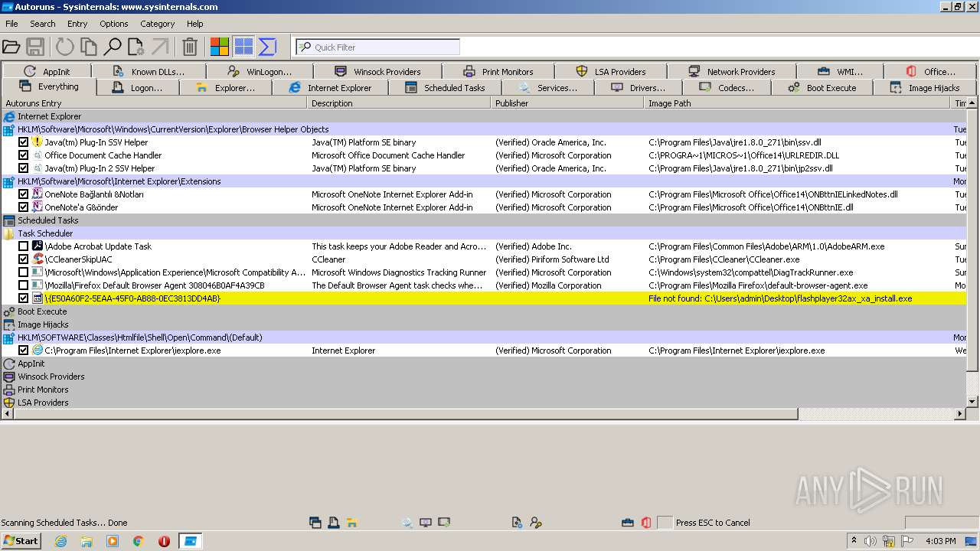The width and height of the screenshot is (980, 551).
Task: Click the status bar Explorer folder icon
Action: (x=352, y=523)
